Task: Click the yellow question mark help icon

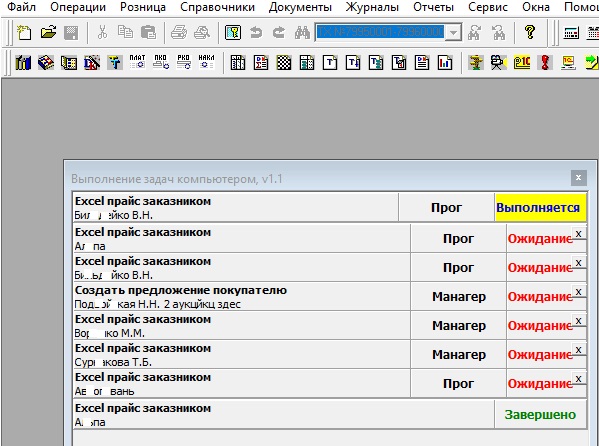Action: tap(529, 33)
